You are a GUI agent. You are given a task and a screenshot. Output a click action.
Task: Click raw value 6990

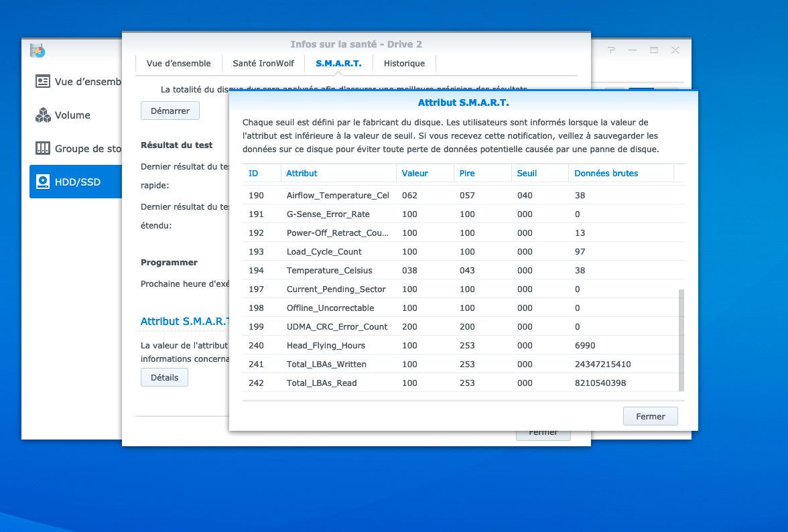[585, 346]
